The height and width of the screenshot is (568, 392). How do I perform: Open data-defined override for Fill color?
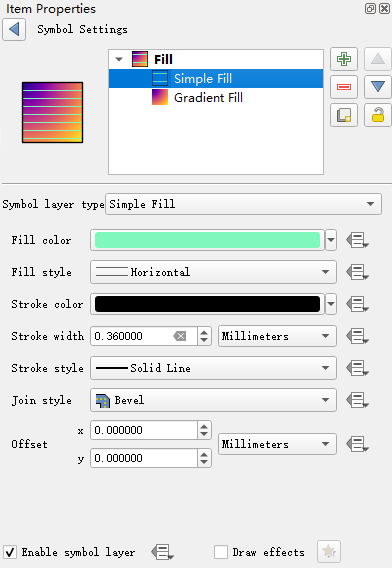click(357, 240)
